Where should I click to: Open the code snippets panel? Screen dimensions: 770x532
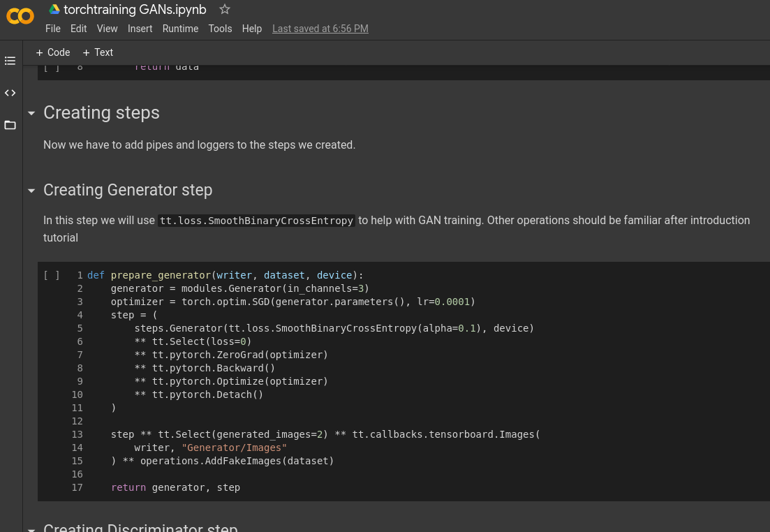coord(10,93)
